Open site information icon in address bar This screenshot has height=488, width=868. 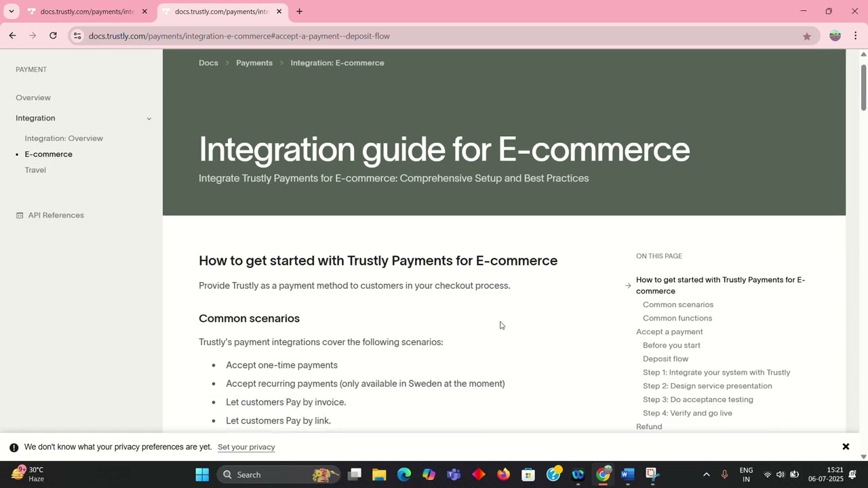(x=77, y=36)
